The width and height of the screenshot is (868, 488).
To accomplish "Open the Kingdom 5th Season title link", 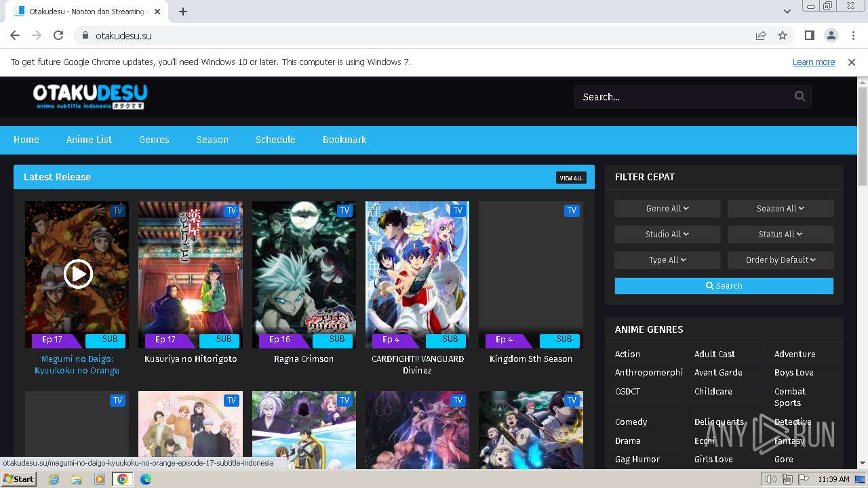I will 531,359.
